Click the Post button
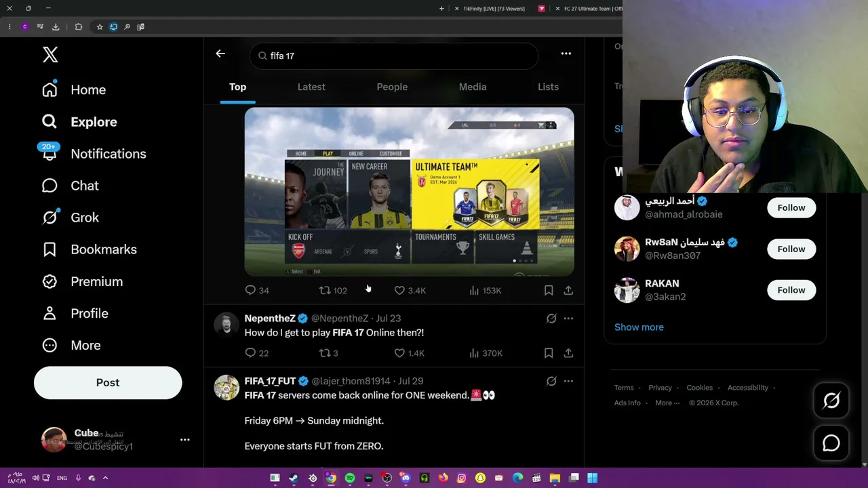868x488 pixels. pos(108,382)
